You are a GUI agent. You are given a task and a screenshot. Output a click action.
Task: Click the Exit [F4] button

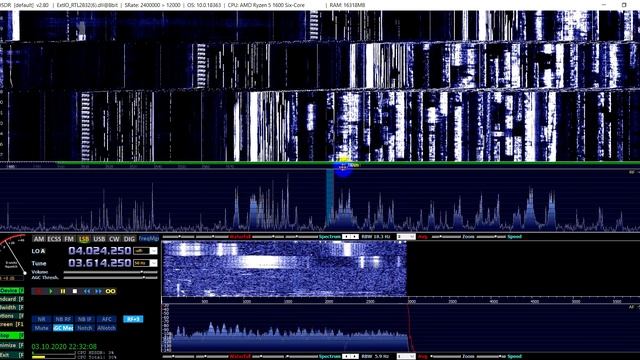click(12, 355)
